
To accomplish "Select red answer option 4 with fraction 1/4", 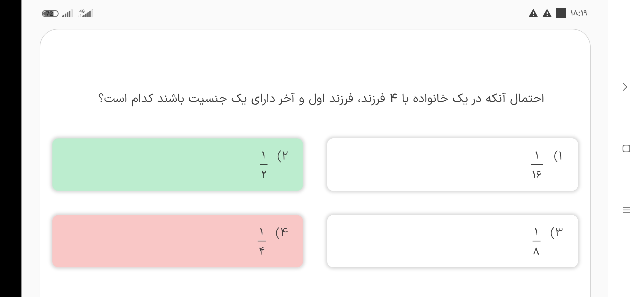I will pyautogui.click(x=178, y=241).
